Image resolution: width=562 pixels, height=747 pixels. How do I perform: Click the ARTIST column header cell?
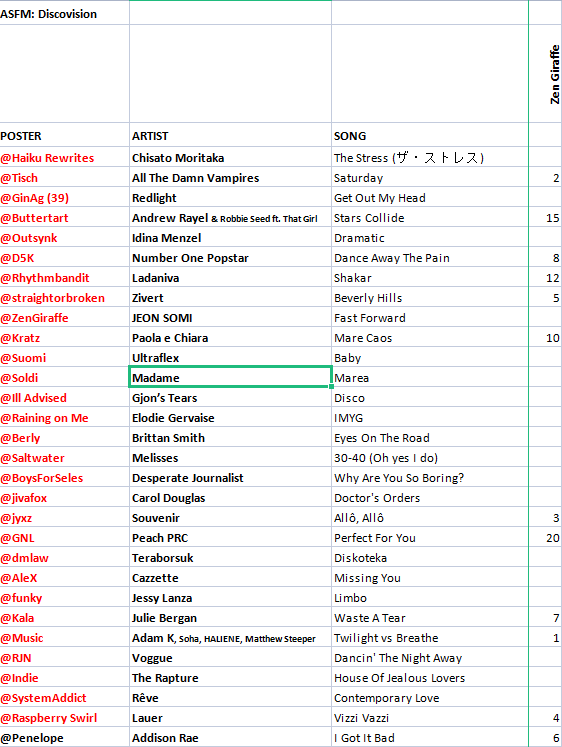click(231, 135)
